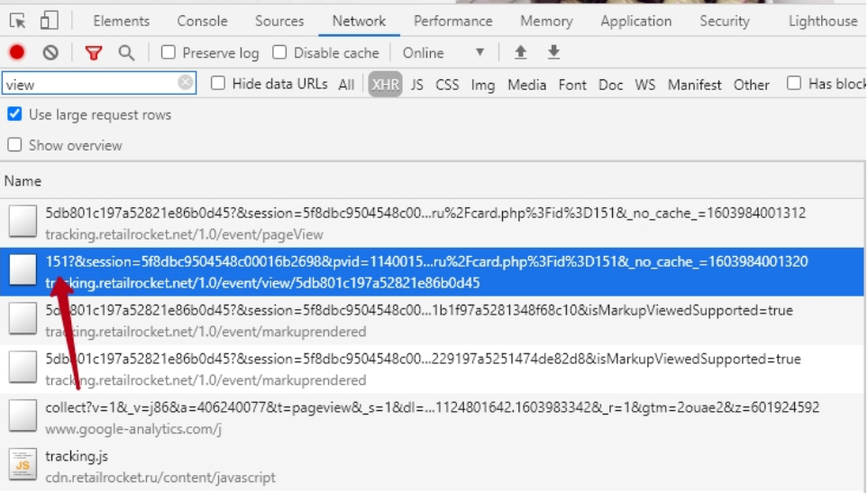Enable the Preserve log checkbox
868x493 pixels.
pos(169,53)
